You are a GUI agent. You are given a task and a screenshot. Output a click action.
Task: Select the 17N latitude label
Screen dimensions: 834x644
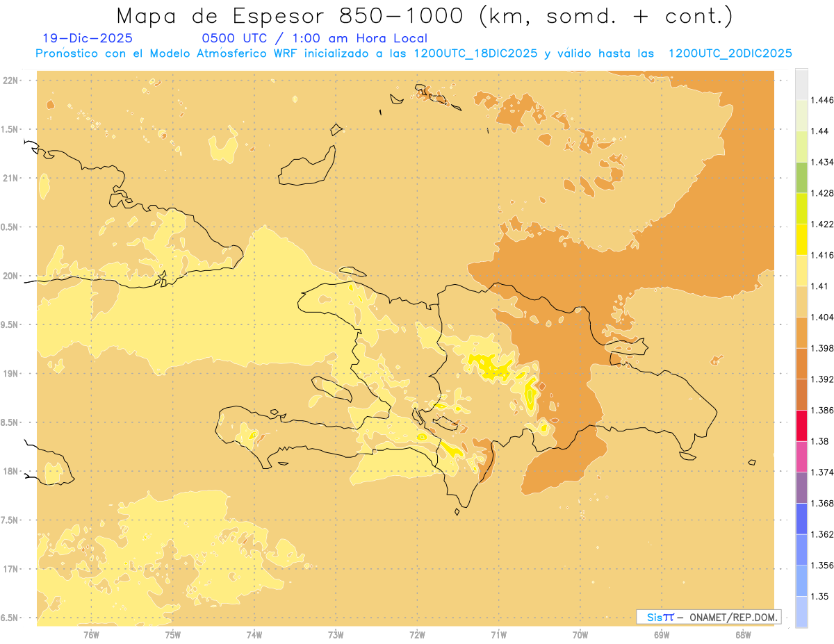pyautogui.click(x=10, y=569)
